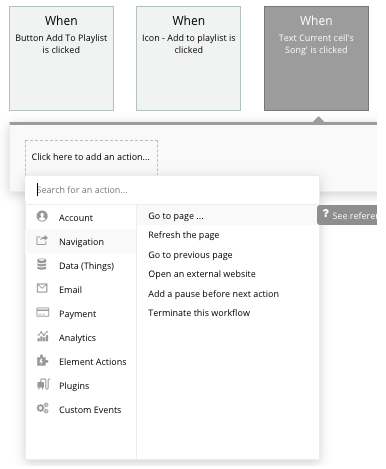Viewport: 386px width, 469px height.
Task: Select 'Terminate this workflow' action
Action: (x=199, y=313)
